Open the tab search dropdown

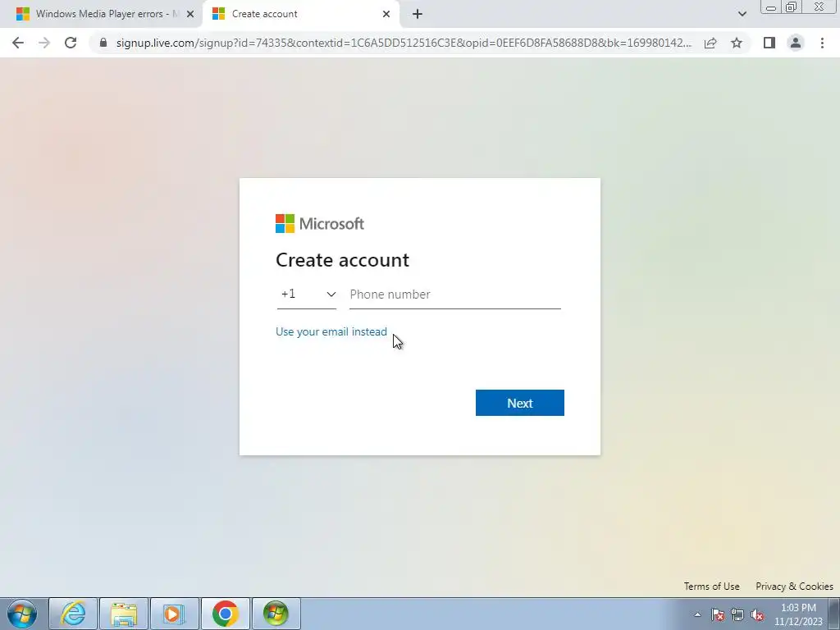pyautogui.click(x=742, y=14)
